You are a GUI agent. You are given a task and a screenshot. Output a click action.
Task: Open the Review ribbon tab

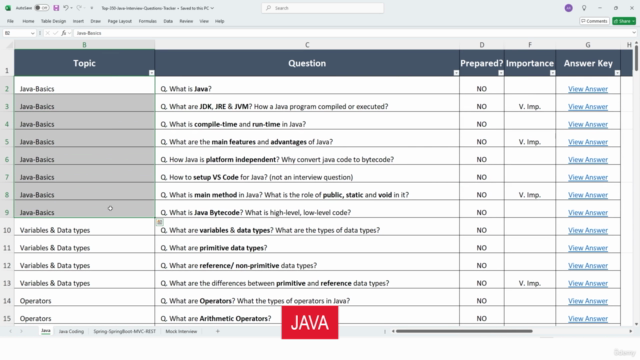pyautogui.click(x=186, y=21)
